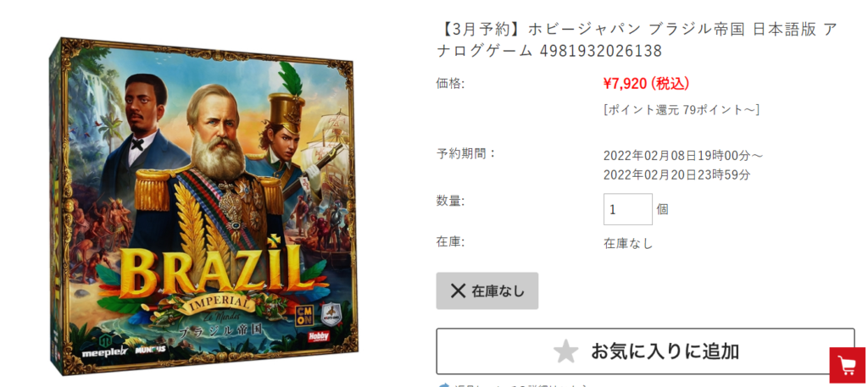
Task: Click the blue arrow icon below favorites
Action: coord(442,384)
